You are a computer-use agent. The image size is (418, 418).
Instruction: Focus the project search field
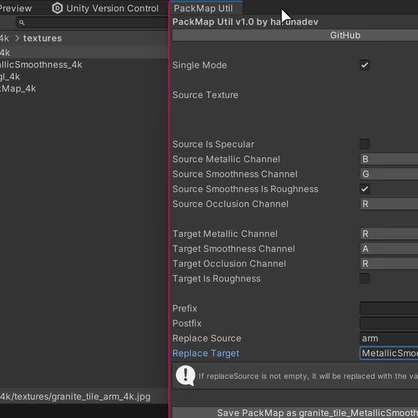[x=92, y=23]
